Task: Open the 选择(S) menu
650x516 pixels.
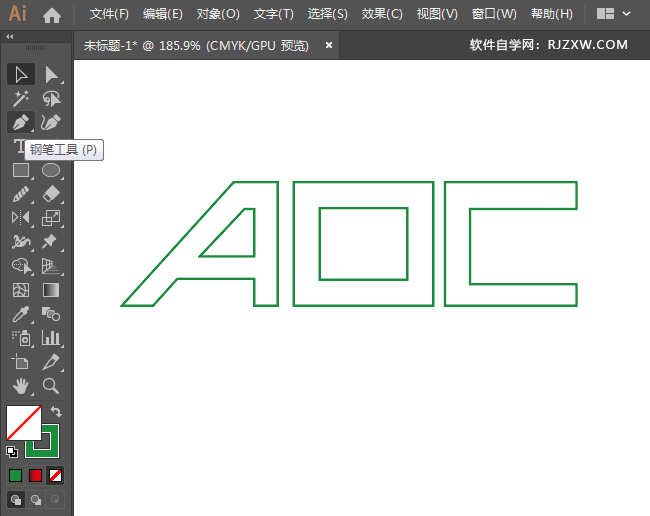Action: click(327, 14)
